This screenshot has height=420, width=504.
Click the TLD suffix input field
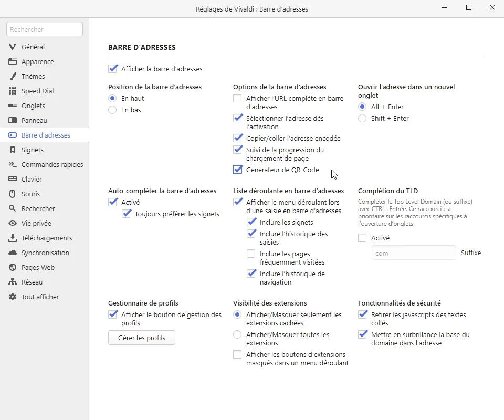point(414,253)
